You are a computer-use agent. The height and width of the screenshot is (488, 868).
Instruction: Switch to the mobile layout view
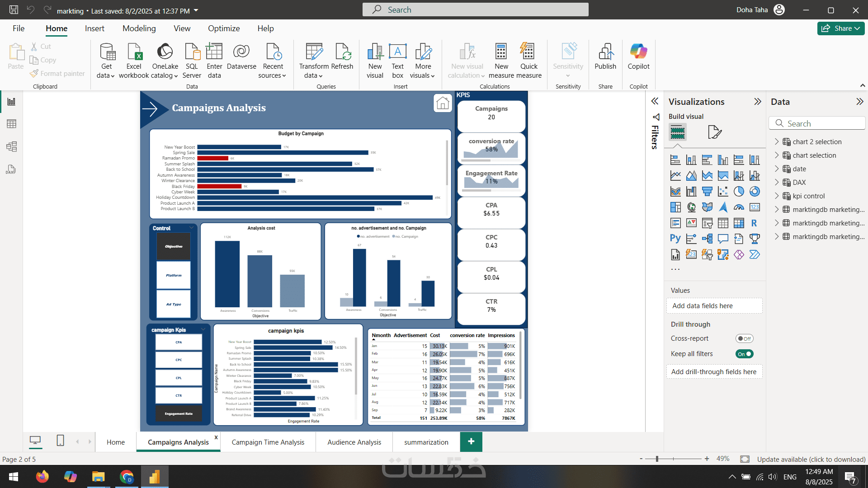pos(60,441)
